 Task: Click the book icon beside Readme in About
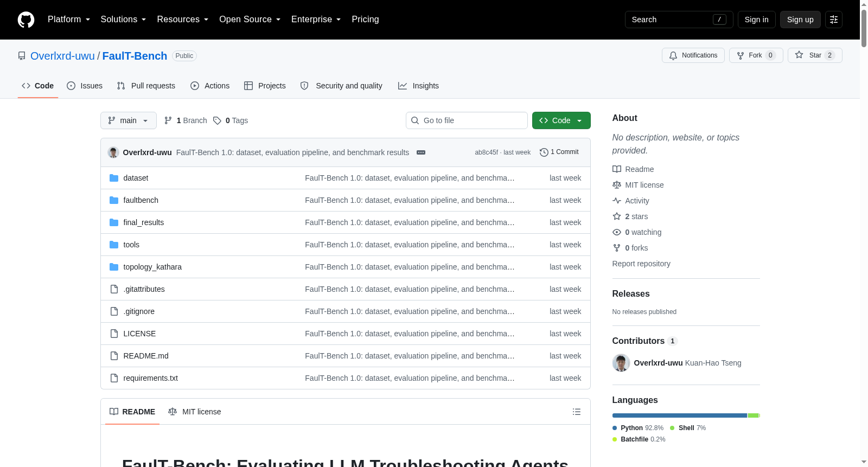coord(617,169)
